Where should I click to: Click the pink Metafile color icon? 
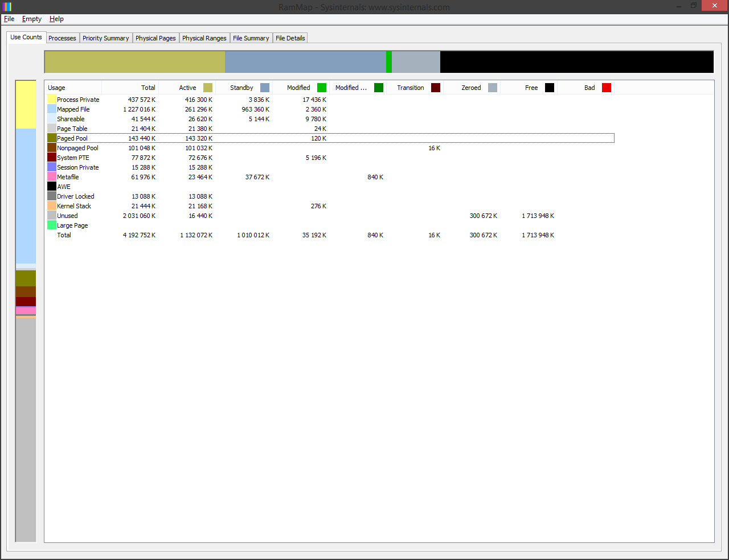pyautogui.click(x=52, y=177)
